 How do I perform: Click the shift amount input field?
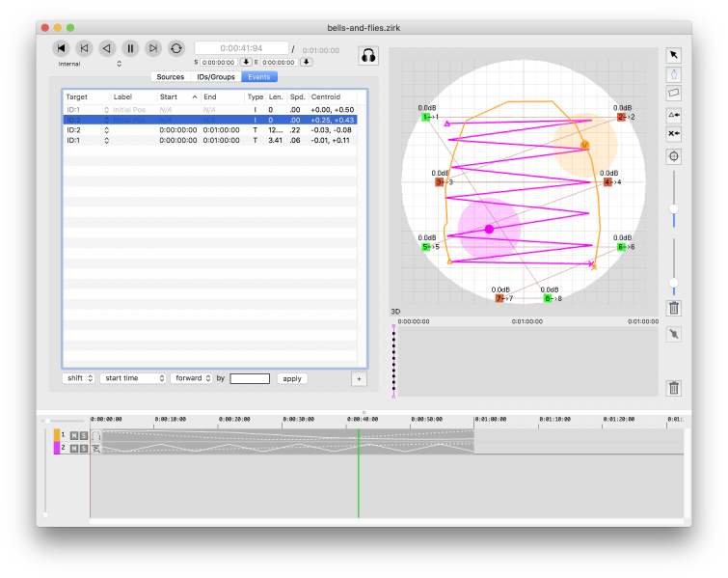(250, 378)
